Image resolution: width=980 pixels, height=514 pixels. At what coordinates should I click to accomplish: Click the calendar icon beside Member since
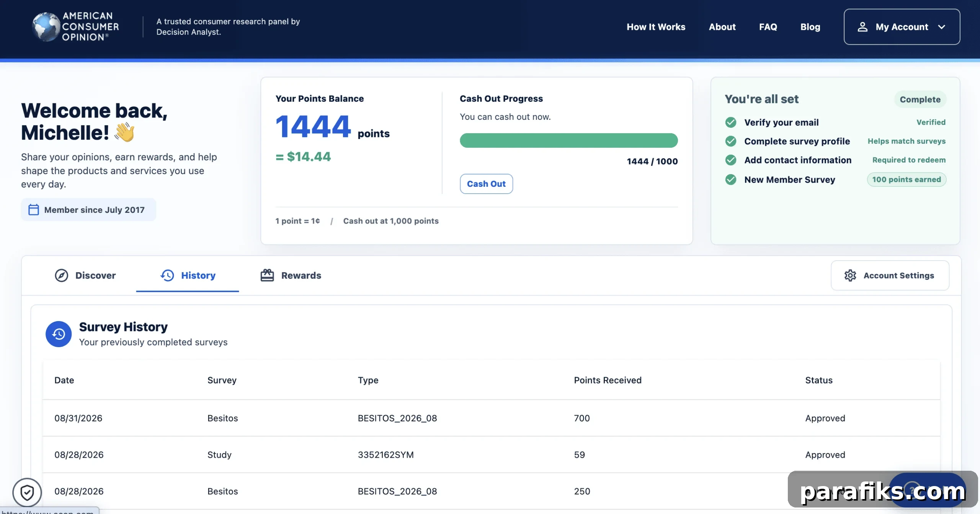[x=34, y=210]
